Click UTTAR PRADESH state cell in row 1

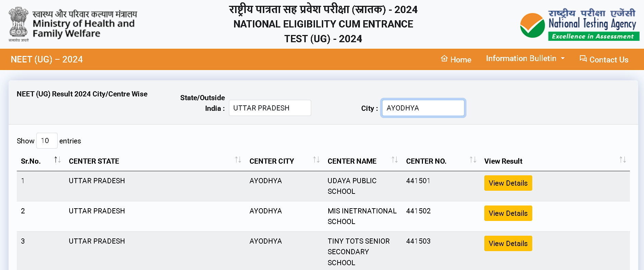pos(97,181)
